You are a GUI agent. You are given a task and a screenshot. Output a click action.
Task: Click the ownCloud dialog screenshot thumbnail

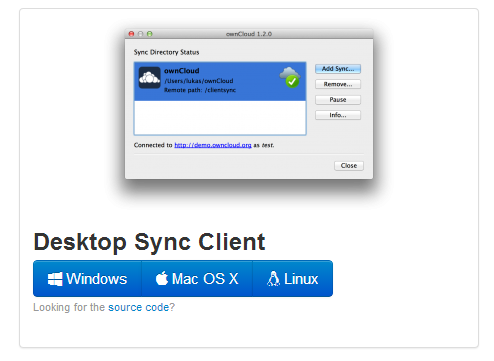click(x=249, y=104)
